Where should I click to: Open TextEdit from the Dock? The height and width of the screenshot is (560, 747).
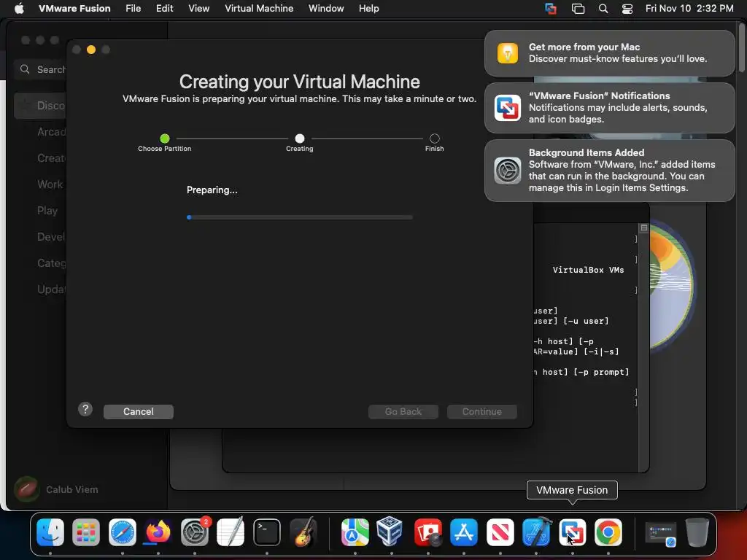coord(231,532)
